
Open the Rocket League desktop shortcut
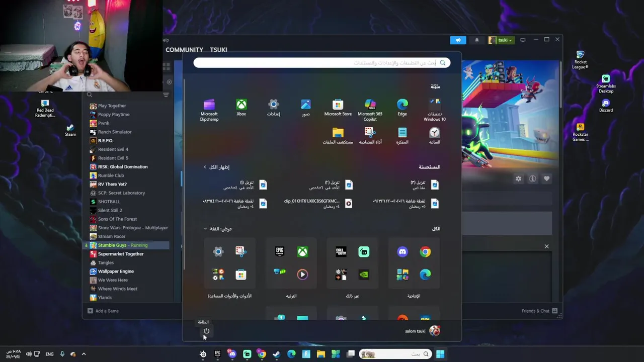[580, 60]
